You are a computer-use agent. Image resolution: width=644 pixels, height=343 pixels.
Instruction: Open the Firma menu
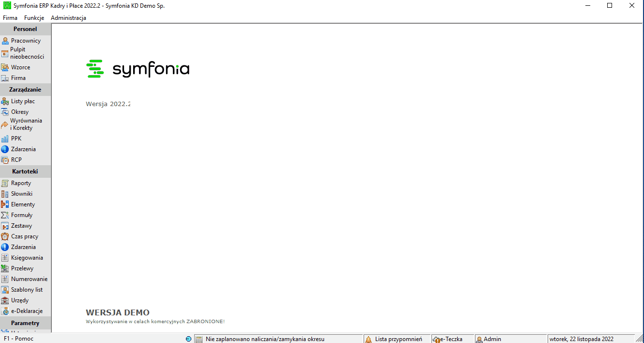10,18
